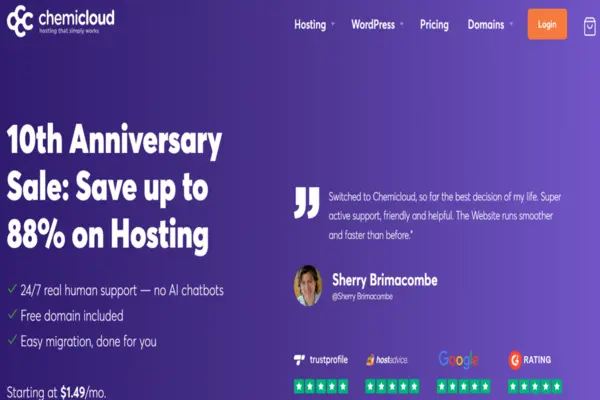Screen dimensions: 600x400
Task: Open the shopping cart icon
Action: tap(590, 26)
